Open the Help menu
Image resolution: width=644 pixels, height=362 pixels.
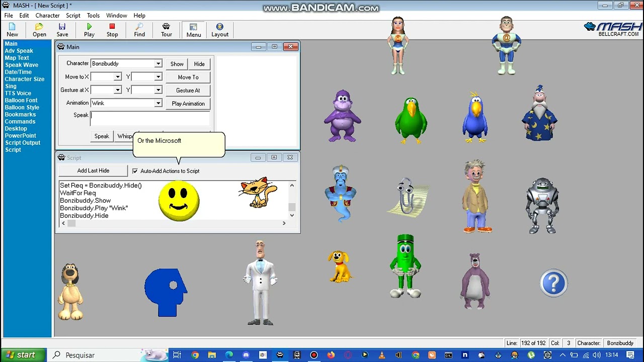point(139,16)
